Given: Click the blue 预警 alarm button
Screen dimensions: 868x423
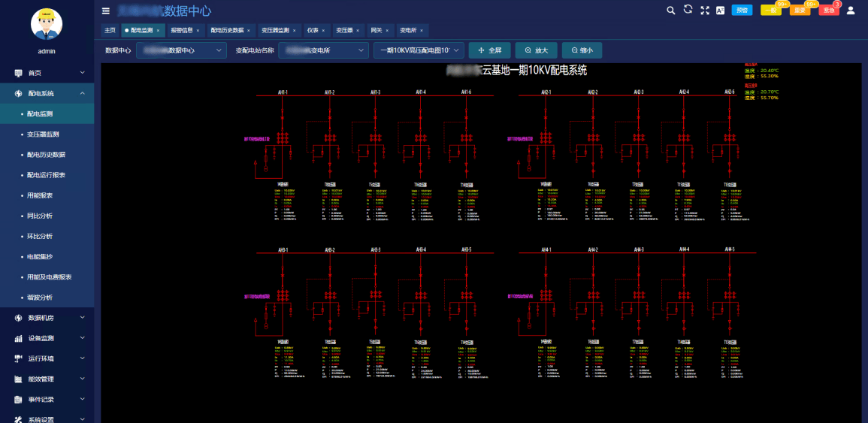Looking at the screenshot, I should pos(742,10).
